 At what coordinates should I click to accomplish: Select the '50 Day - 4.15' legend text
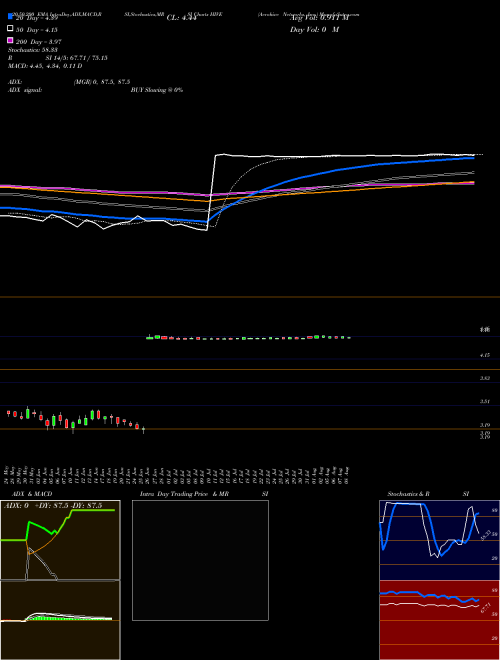(37, 30)
